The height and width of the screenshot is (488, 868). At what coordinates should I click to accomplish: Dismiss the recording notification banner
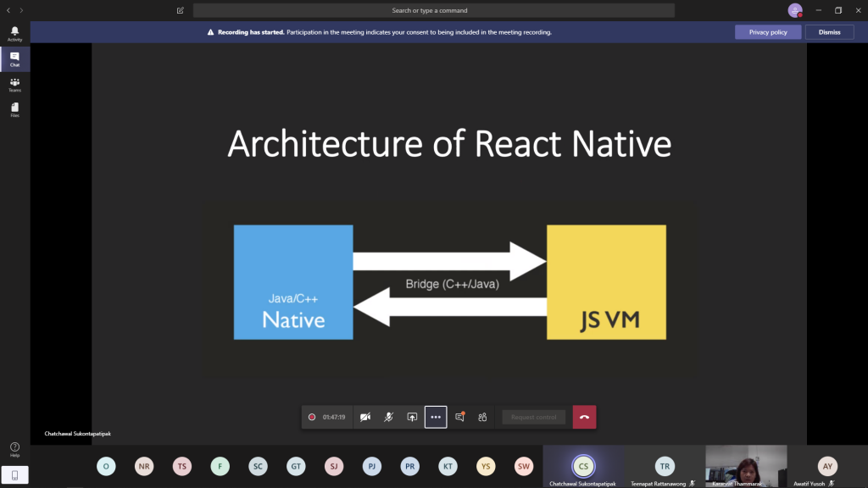click(x=829, y=32)
